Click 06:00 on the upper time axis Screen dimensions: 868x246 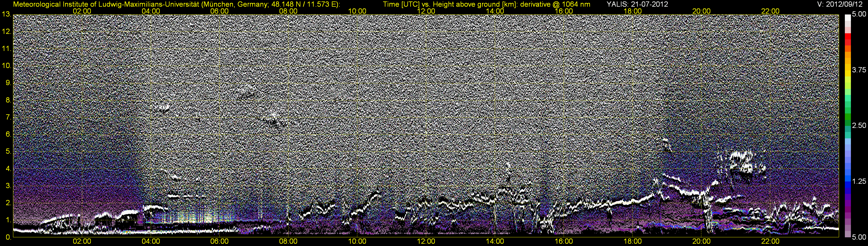coord(219,11)
